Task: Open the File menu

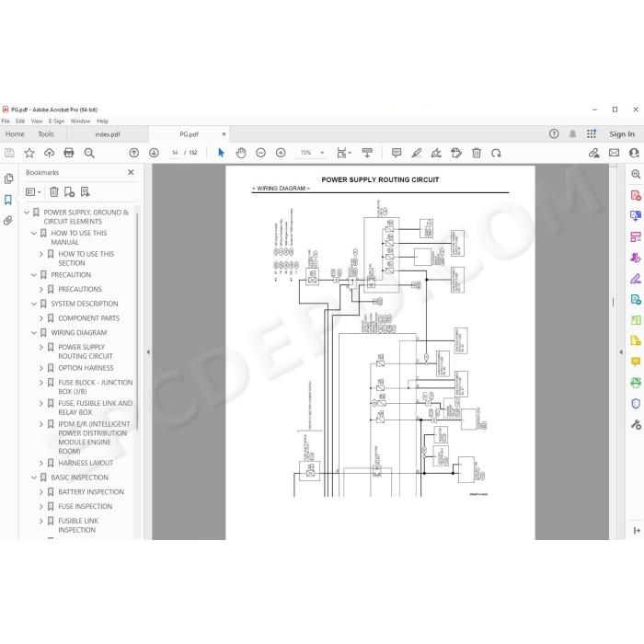Action: [x=6, y=121]
